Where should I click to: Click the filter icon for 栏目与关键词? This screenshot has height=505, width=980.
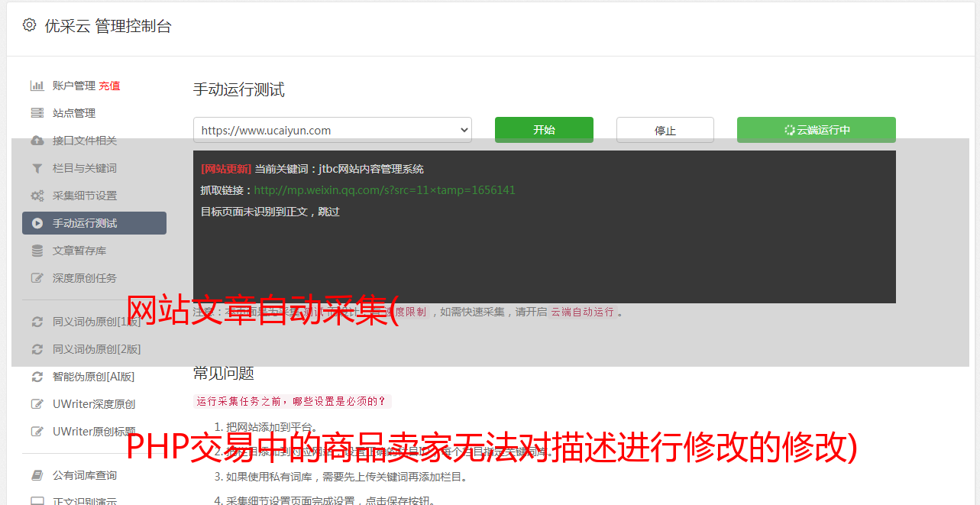(x=37, y=168)
